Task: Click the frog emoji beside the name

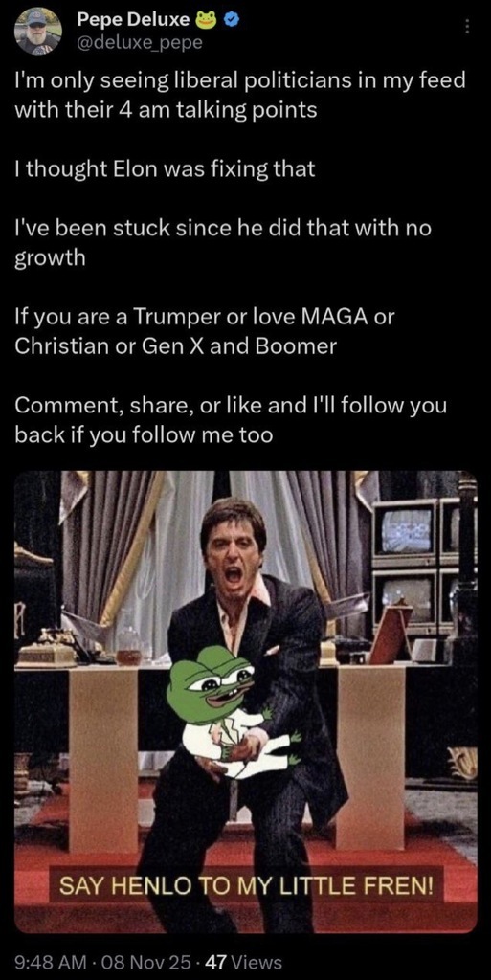Action: (x=207, y=21)
